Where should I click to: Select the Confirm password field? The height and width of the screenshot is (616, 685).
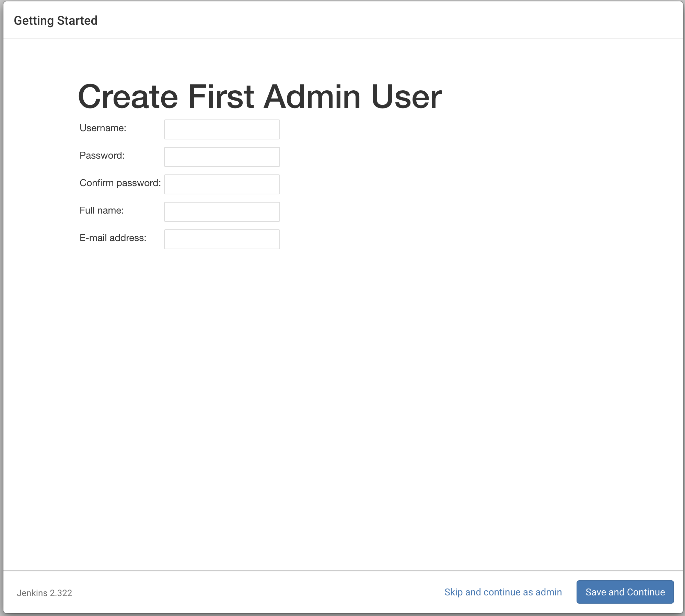[x=222, y=184]
